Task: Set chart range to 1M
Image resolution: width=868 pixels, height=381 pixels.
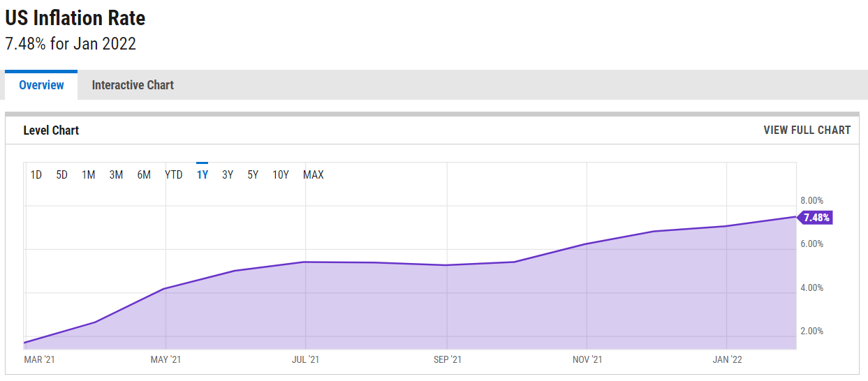Action: [89, 174]
